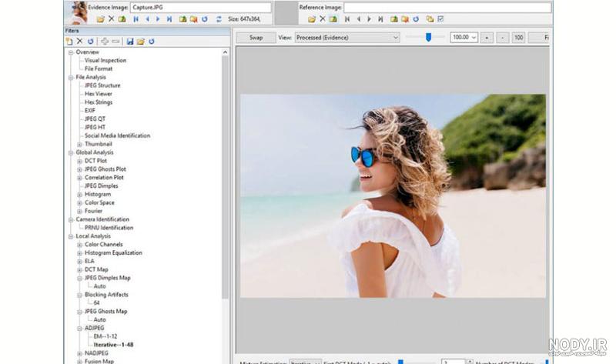Delete filter with X in Filters toolbar
616x364 pixels.
click(x=80, y=42)
